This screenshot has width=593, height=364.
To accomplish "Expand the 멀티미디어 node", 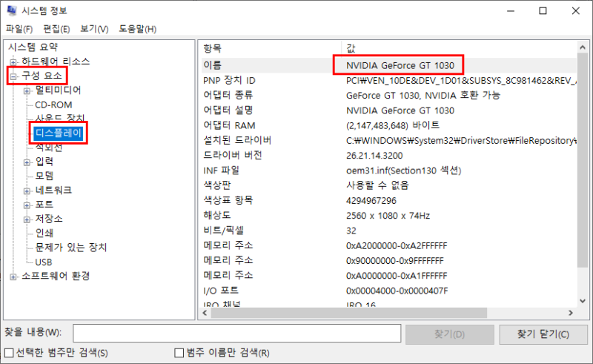I will coord(27,90).
